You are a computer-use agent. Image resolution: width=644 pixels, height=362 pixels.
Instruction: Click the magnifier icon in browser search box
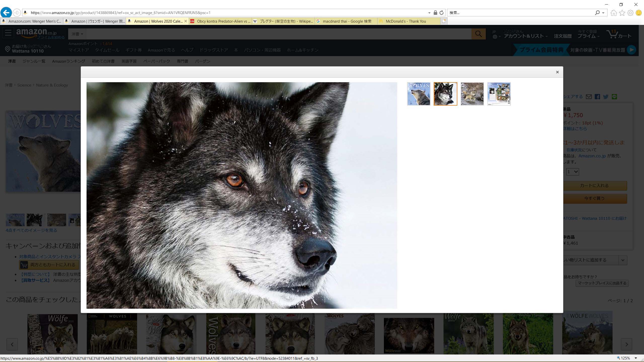(x=597, y=13)
